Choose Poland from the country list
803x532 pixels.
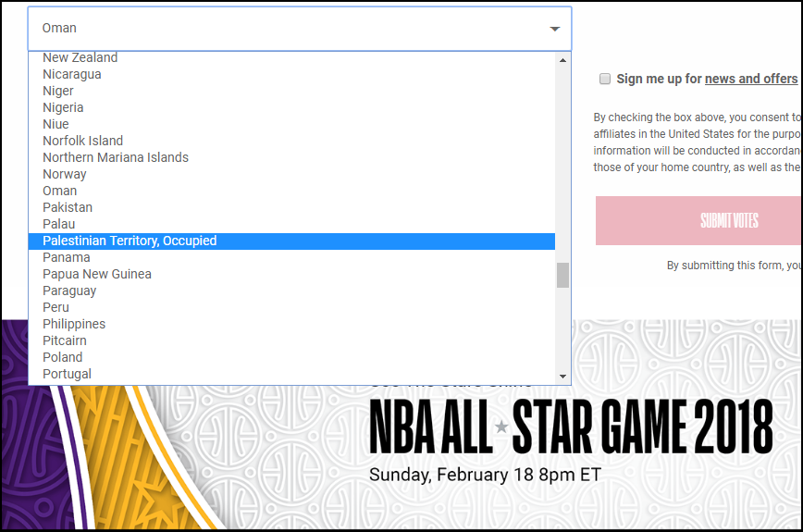291,357
